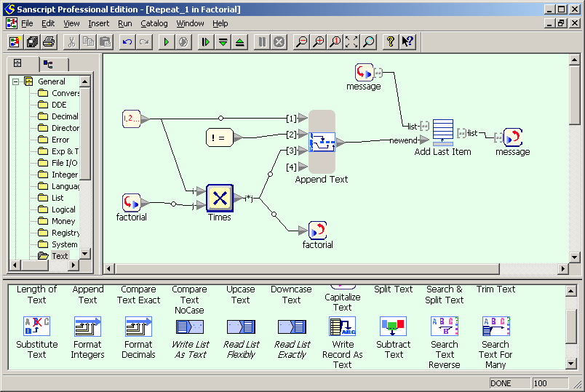This screenshot has height=392, width=585.
Task: Click the Write Record As Text icon
Action: point(343,326)
